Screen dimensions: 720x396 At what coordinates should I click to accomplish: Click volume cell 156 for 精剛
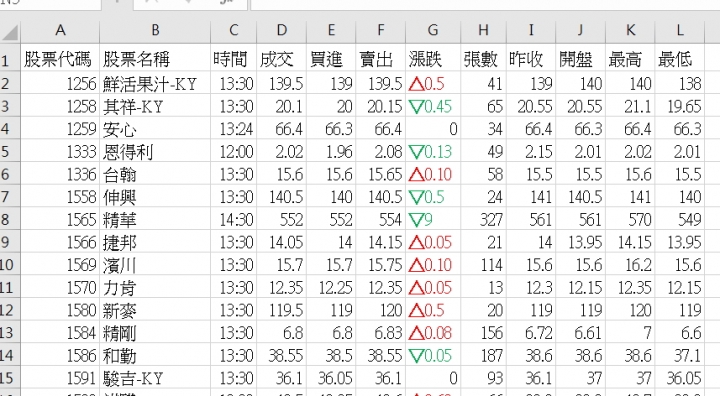[484, 333]
